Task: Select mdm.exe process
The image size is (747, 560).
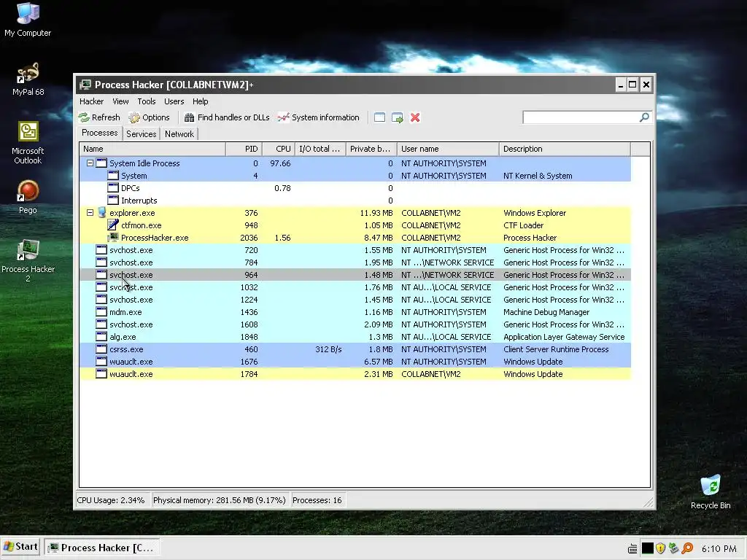Action: point(355,312)
